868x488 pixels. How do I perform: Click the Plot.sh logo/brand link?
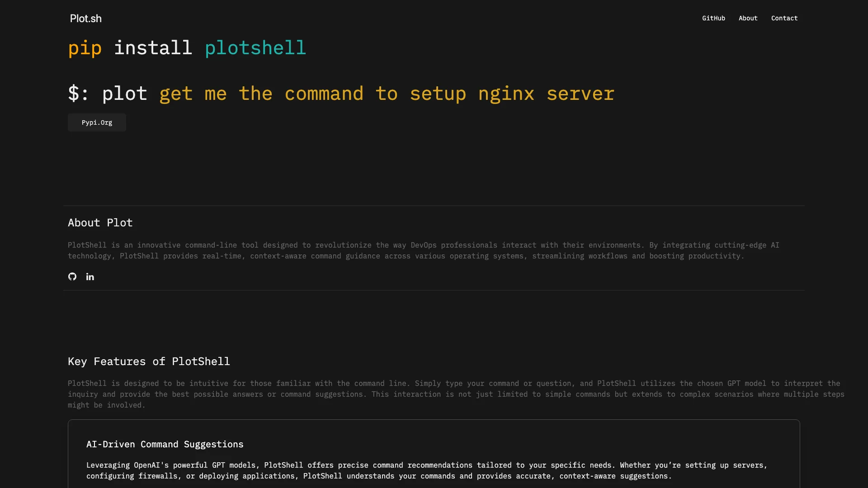pyautogui.click(x=86, y=18)
